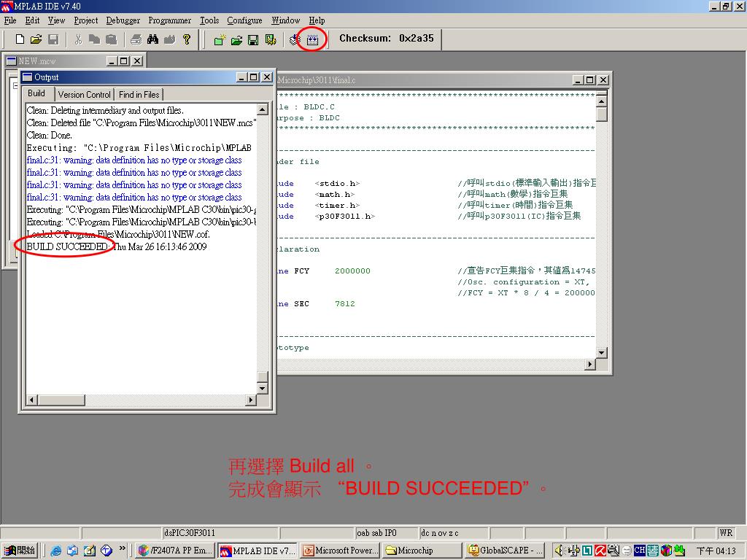This screenshot has width=747, height=560.
Task: Click the CH language indicator in tray
Action: pyautogui.click(x=639, y=551)
